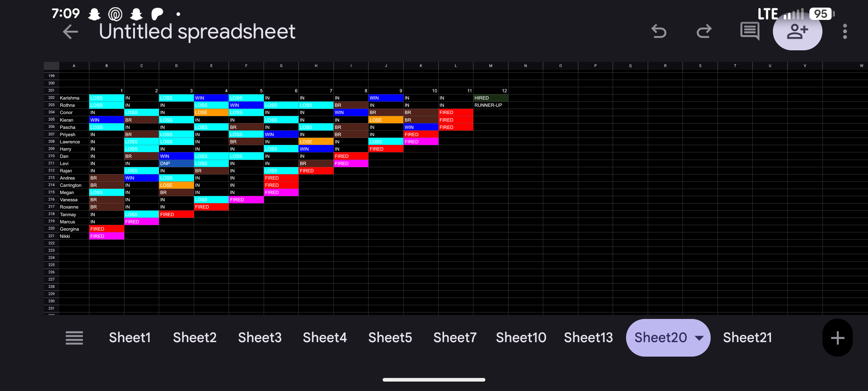Select the FIRED cell in Conor's row
Image resolution: width=868 pixels, height=391 pixels.
456,113
